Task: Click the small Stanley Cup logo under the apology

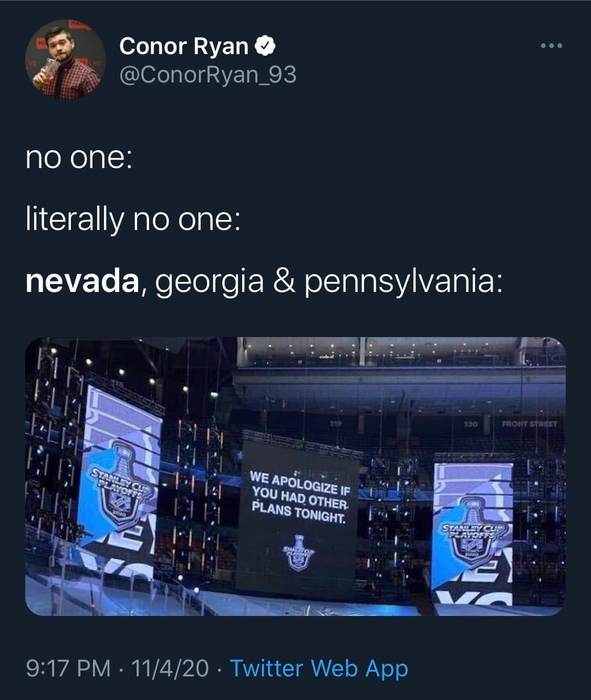Action: pos(298,552)
